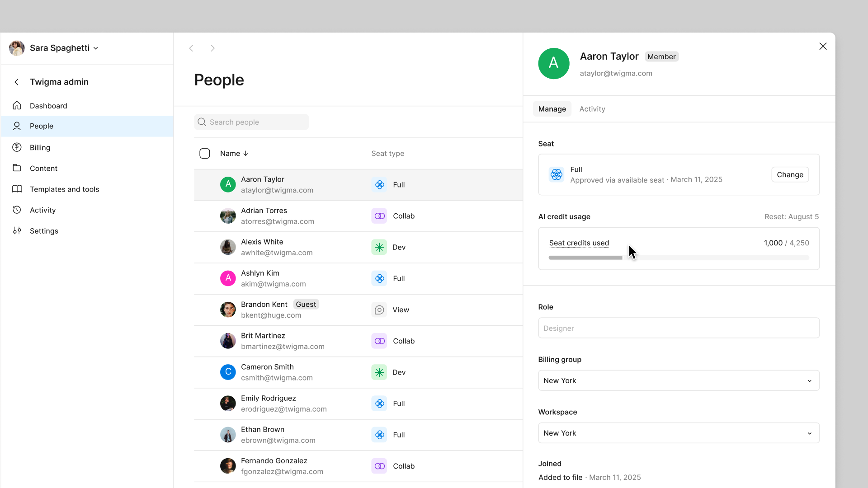Click the back arrow next to Twigma admin
The image size is (868, 488).
(x=16, y=82)
